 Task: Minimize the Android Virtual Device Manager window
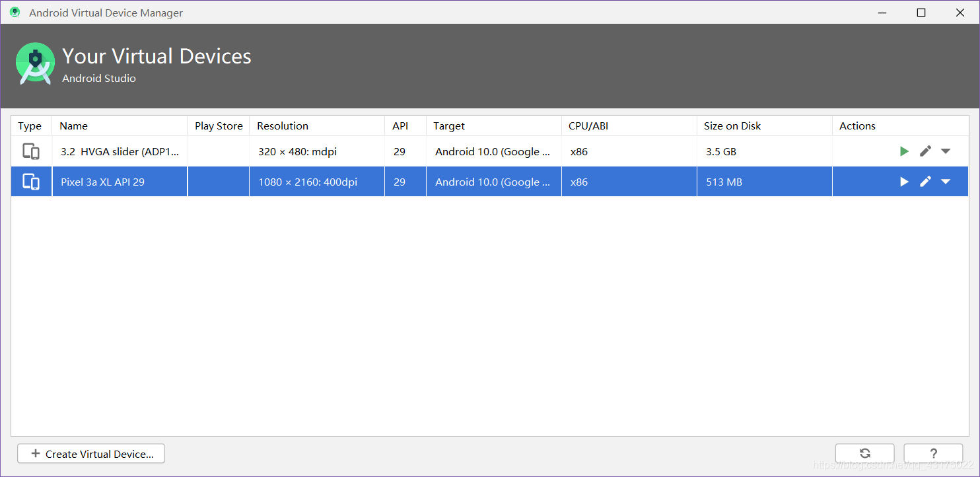click(881, 13)
